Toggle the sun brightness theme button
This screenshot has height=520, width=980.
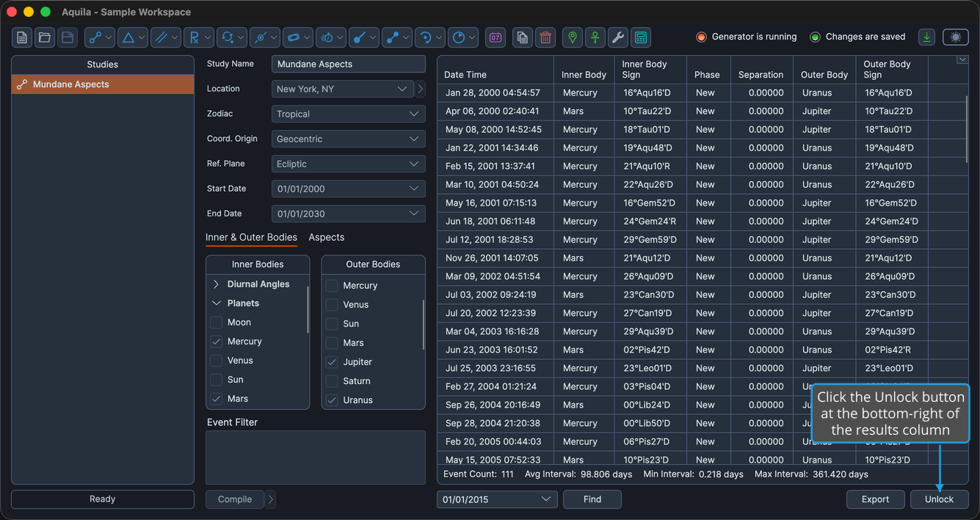pyautogui.click(x=955, y=37)
